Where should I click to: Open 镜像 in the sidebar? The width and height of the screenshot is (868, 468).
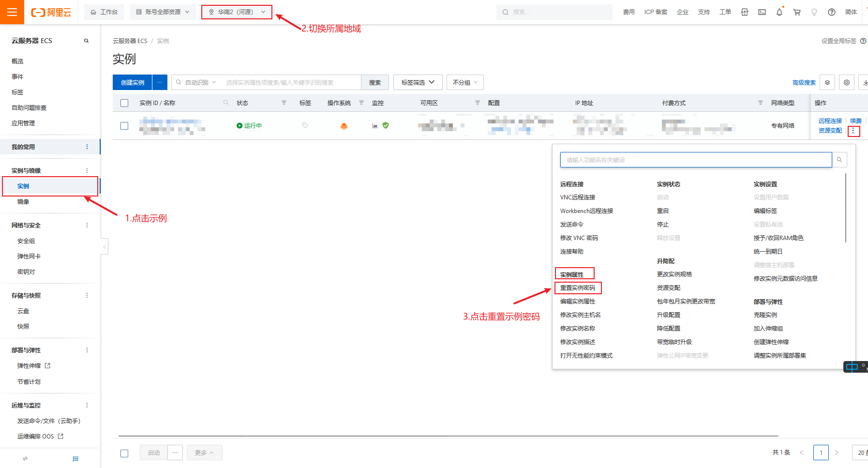click(x=23, y=202)
